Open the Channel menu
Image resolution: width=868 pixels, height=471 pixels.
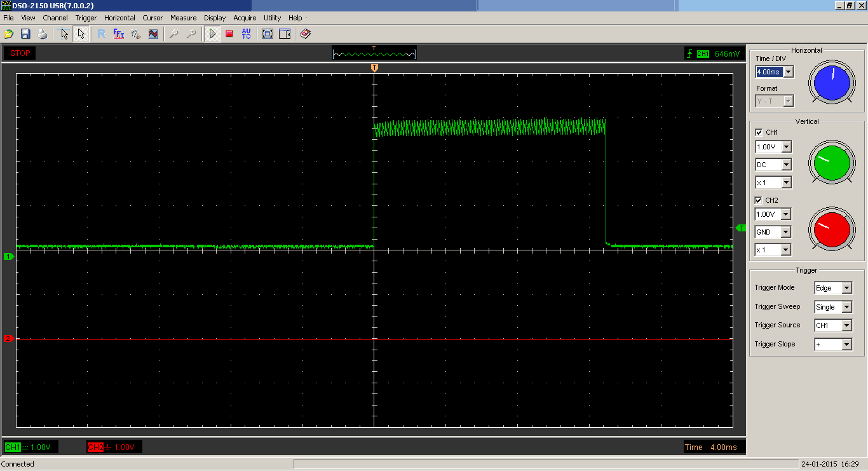point(55,18)
